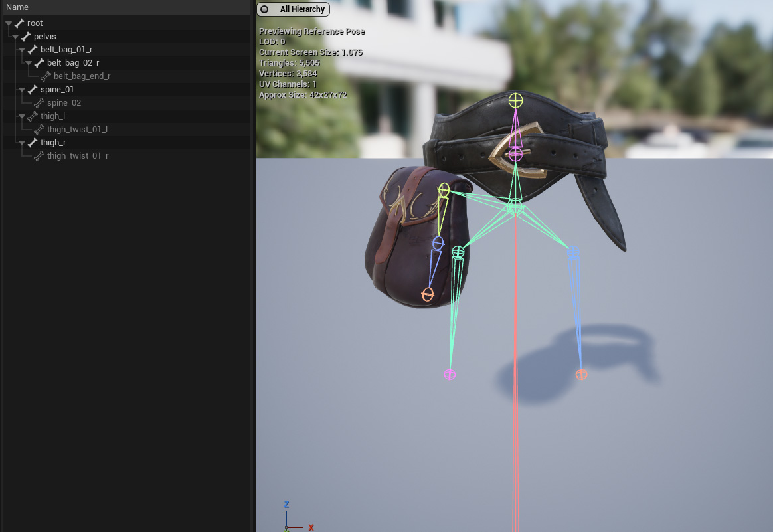Collapse the root bone tree
Image resolution: width=773 pixels, height=532 pixels.
tap(9, 23)
